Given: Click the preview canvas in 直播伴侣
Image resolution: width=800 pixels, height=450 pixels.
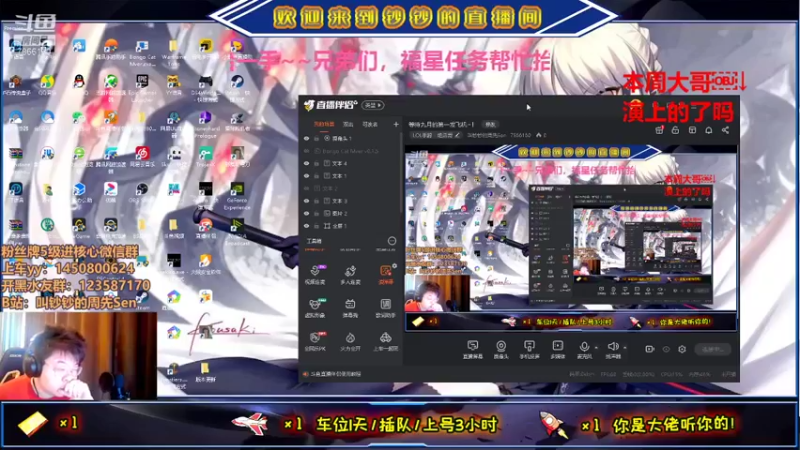Looking at the screenshot, I should click(571, 238).
